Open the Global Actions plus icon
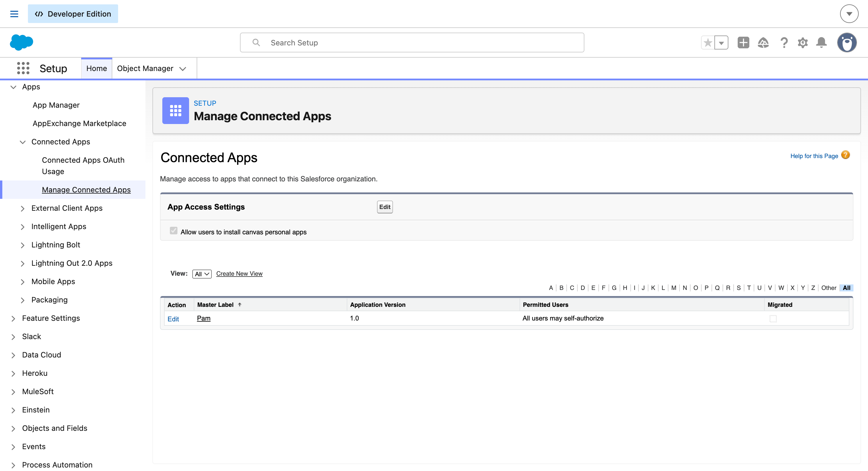Image resolution: width=868 pixels, height=471 pixels. click(743, 43)
